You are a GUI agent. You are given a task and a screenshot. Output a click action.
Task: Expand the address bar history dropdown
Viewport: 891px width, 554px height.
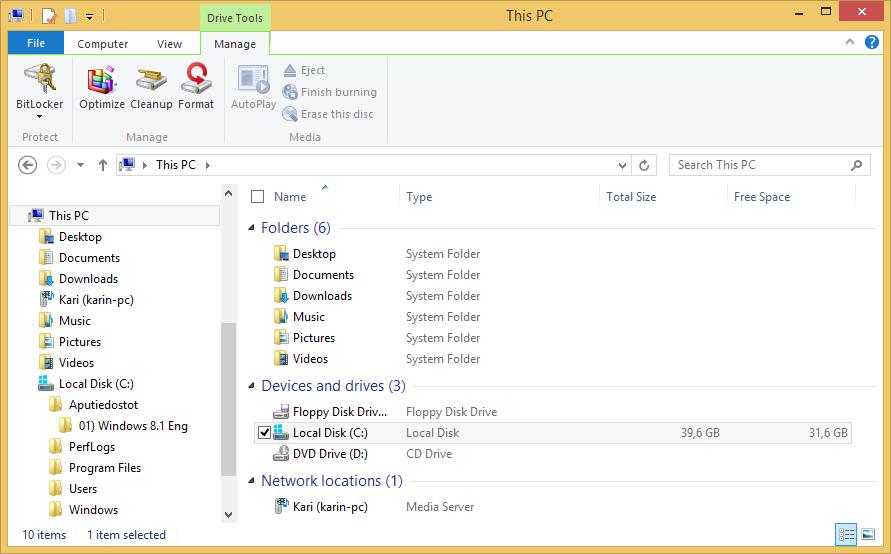tap(622, 165)
